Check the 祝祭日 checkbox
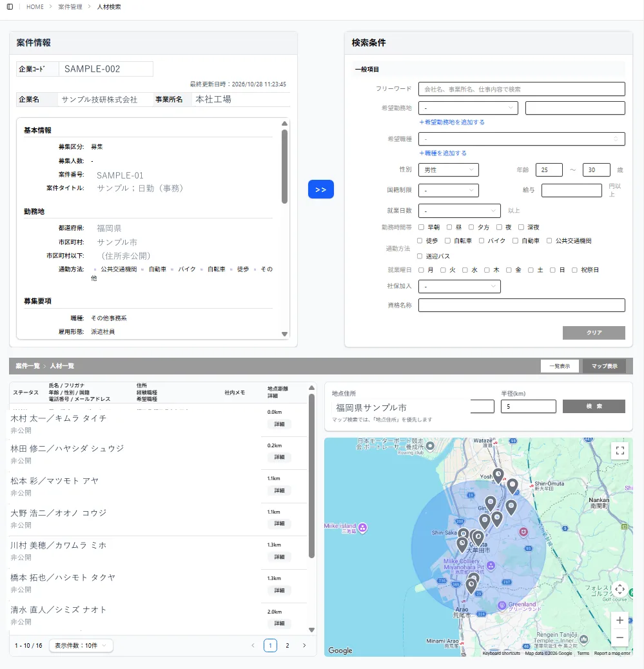The width and height of the screenshot is (644, 669). (574, 269)
